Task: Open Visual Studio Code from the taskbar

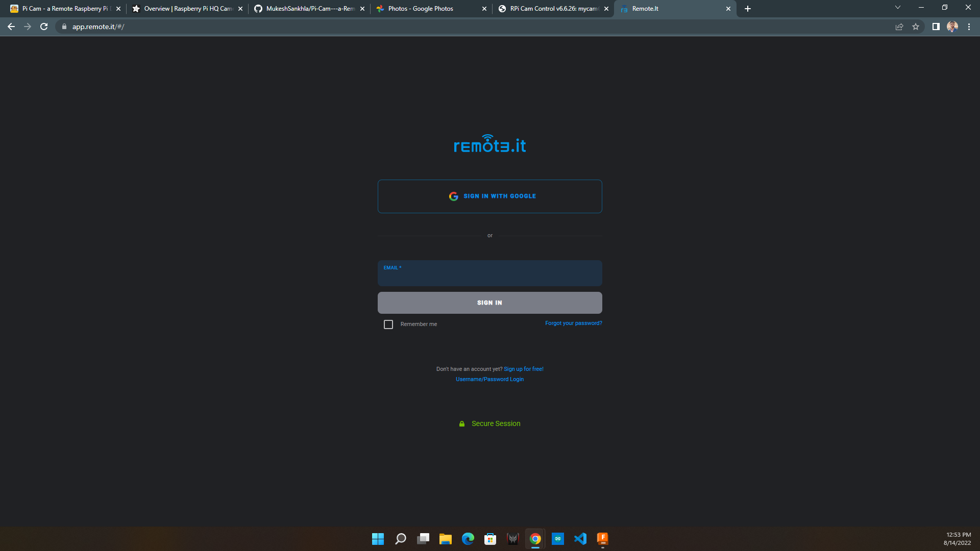Action: pyautogui.click(x=580, y=539)
